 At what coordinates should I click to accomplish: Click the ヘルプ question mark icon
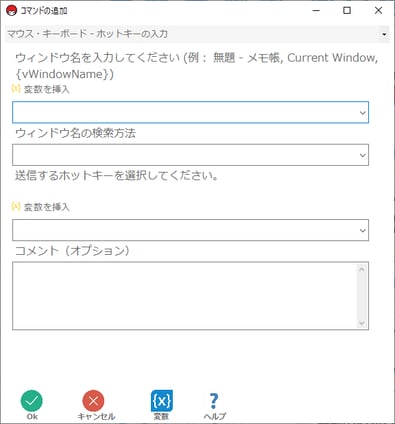tap(214, 401)
